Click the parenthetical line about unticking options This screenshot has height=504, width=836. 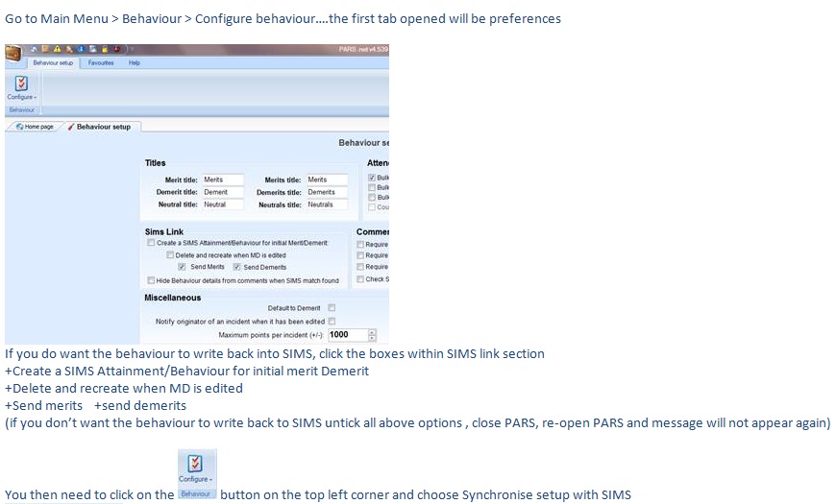pos(418,423)
